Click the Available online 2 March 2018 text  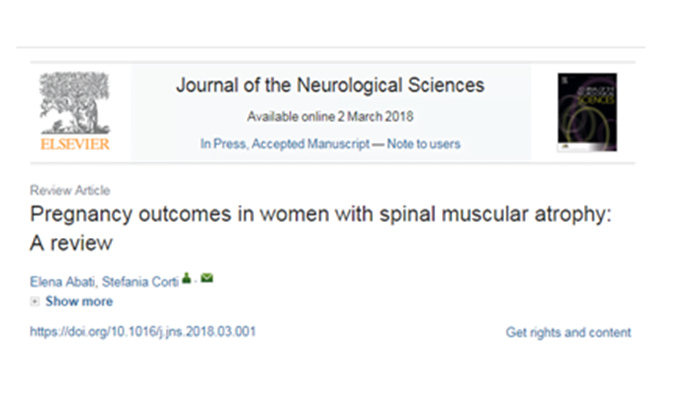330,117
